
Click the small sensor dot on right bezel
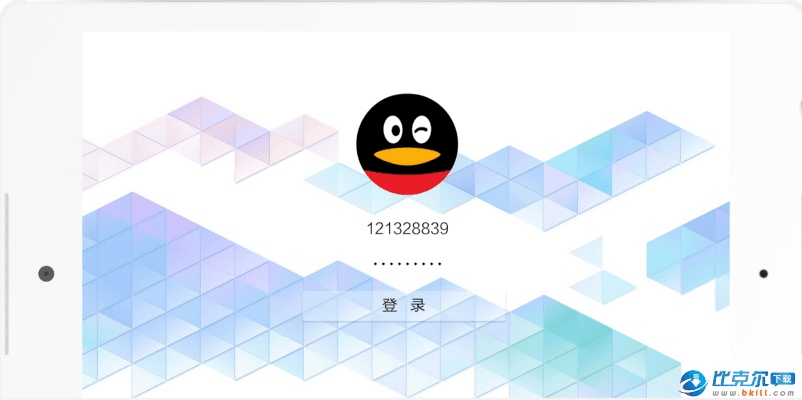(763, 273)
